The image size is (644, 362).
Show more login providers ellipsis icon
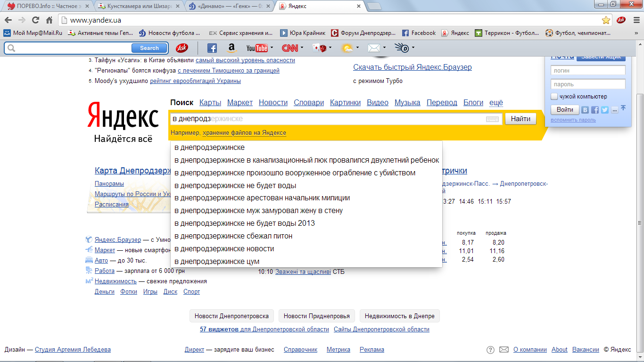pos(614,110)
